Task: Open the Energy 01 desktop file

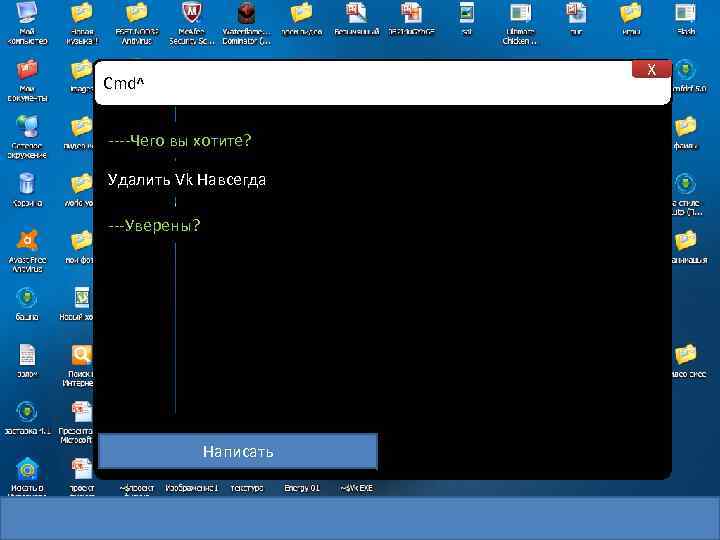Action: tap(302, 488)
